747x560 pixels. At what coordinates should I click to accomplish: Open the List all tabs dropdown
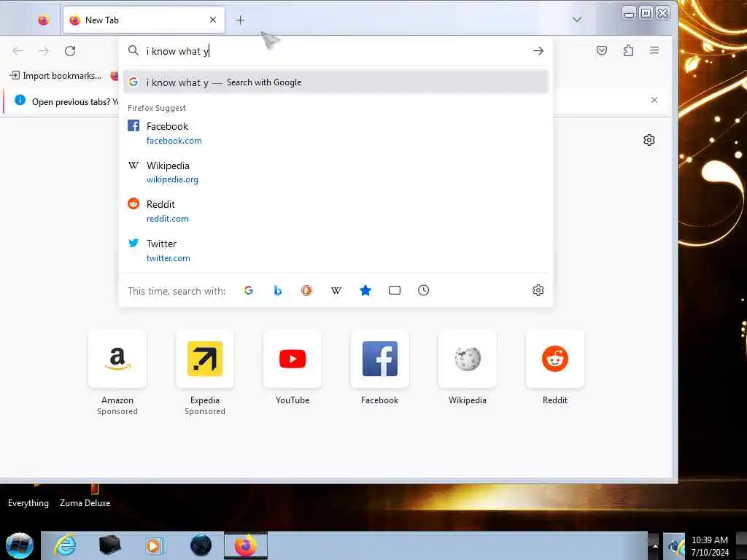(x=577, y=20)
